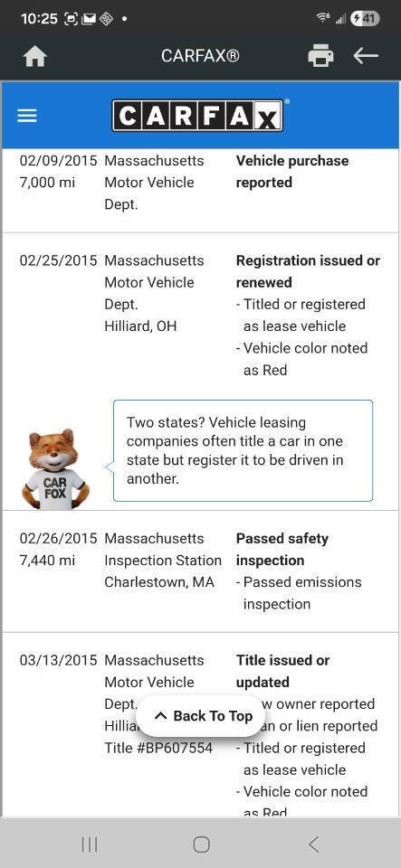Tap the Android recent apps icon

pyautogui.click(x=90, y=844)
